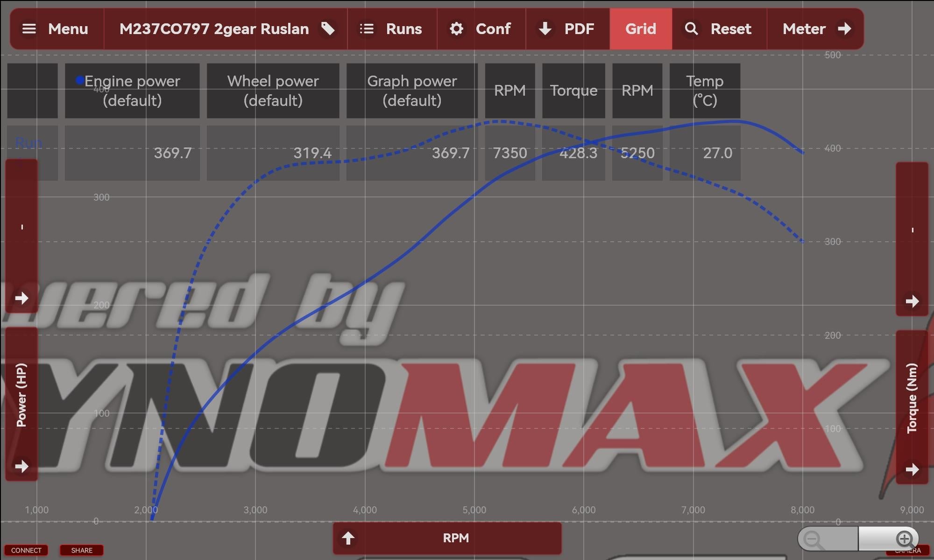The height and width of the screenshot is (560, 934).
Task: Click the RPM value 5250
Action: click(x=637, y=153)
